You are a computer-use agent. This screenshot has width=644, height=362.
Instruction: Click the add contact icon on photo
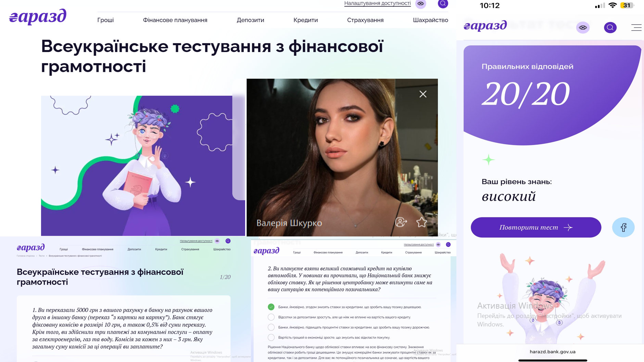coord(401,222)
